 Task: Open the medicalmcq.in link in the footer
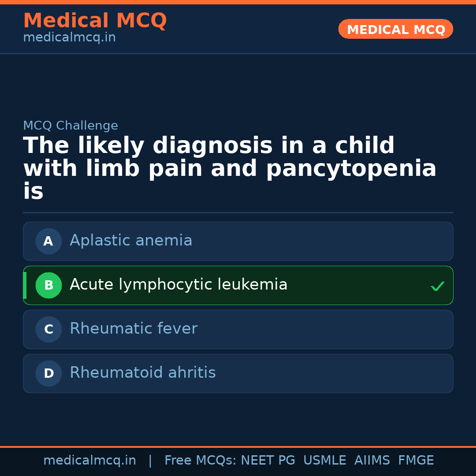click(89, 461)
